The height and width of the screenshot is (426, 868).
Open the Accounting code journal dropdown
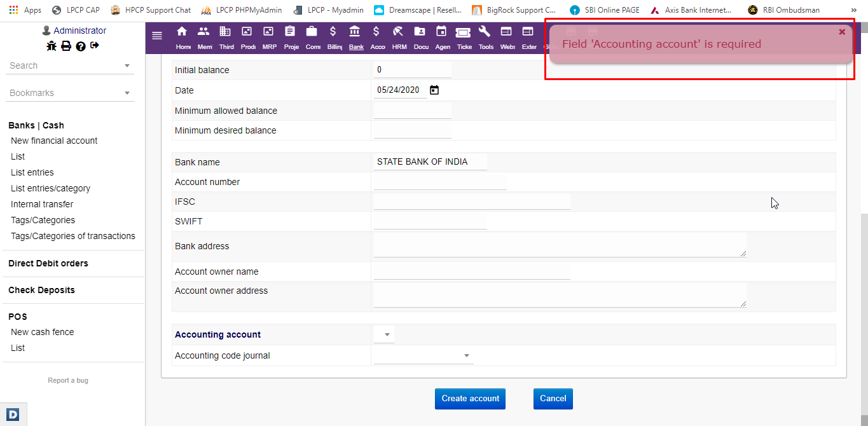tap(424, 355)
